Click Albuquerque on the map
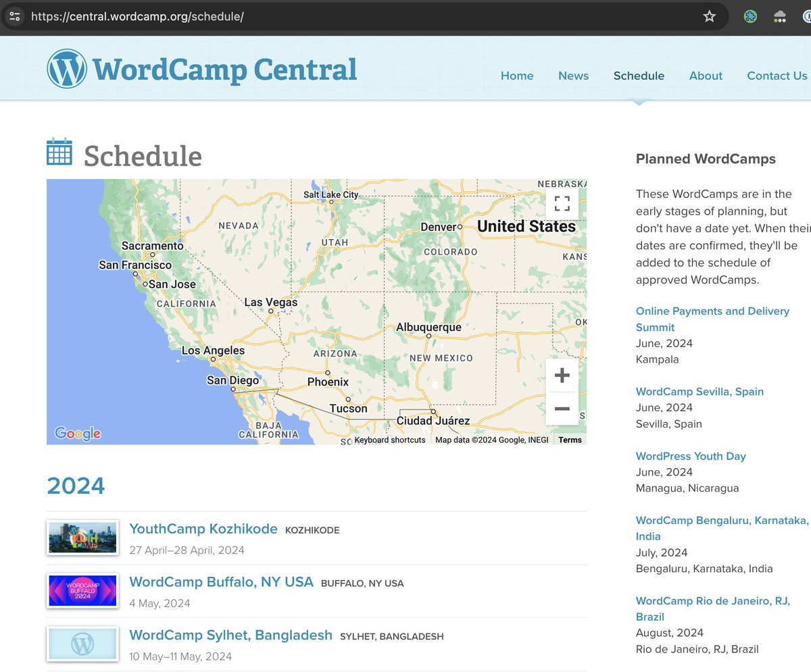The height and width of the screenshot is (672, 811). pos(428,328)
